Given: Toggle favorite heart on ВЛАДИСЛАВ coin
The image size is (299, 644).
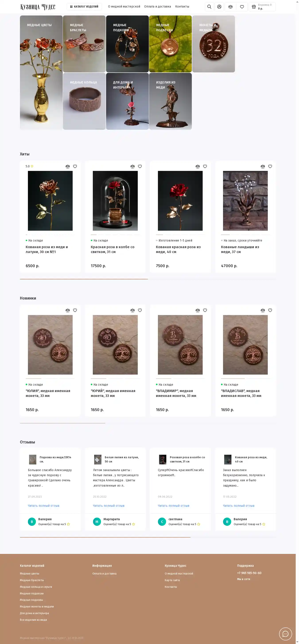Looking at the screenshot, I should (x=270, y=310).
